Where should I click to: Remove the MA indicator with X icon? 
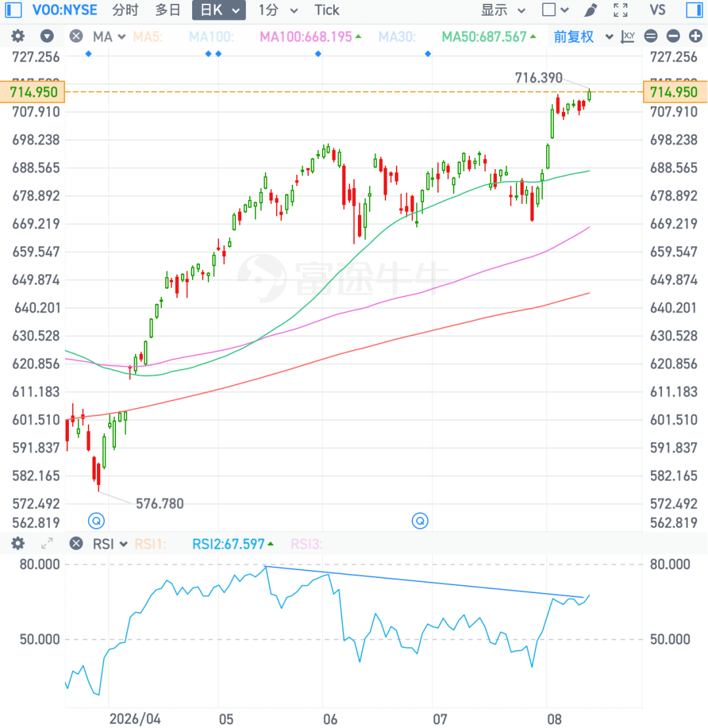tap(76, 36)
